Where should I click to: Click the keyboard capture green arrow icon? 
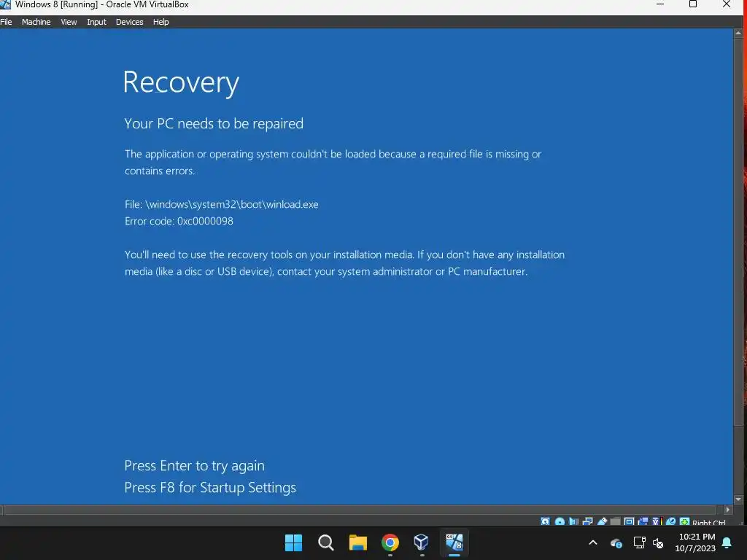[x=684, y=521]
